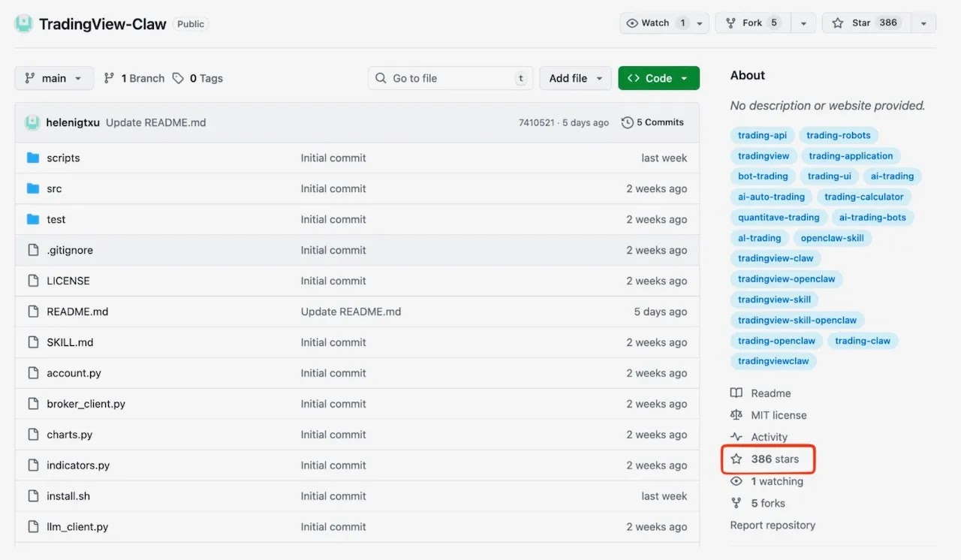The width and height of the screenshot is (961, 560).
Task: Click the install.sh file icon
Action: (33, 496)
